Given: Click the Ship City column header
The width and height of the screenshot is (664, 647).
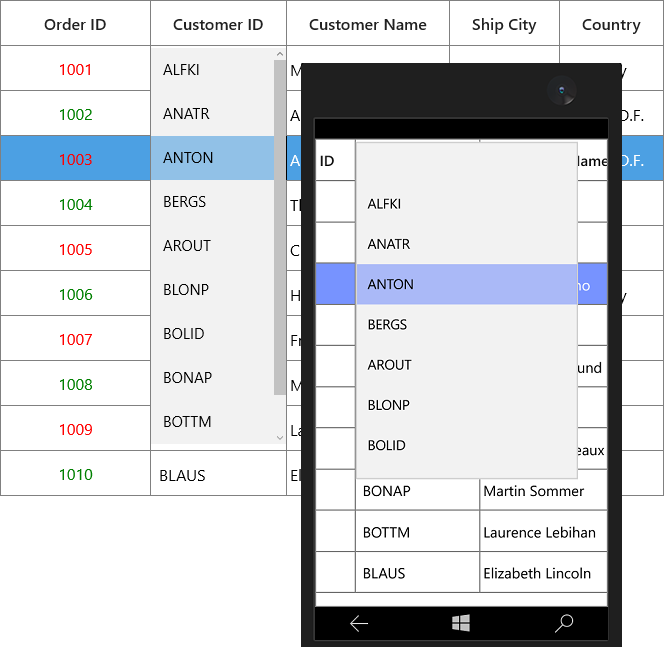Looking at the screenshot, I should (x=504, y=23).
